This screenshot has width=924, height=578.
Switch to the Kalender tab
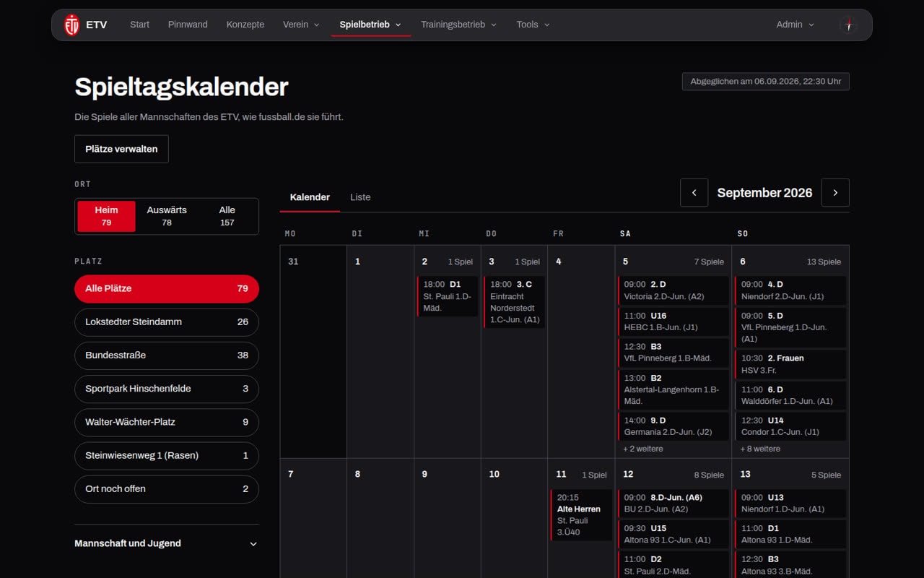pyautogui.click(x=310, y=197)
